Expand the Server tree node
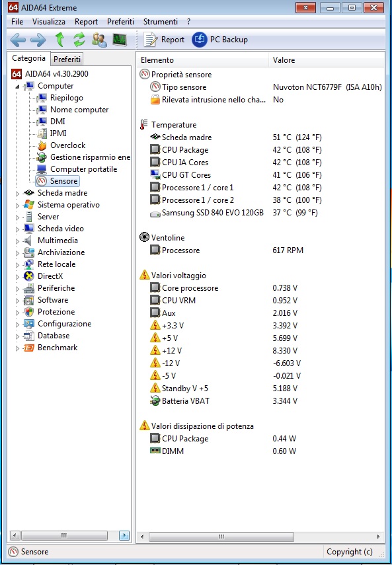The height and width of the screenshot is (565, 392). [x=17, y=217]
